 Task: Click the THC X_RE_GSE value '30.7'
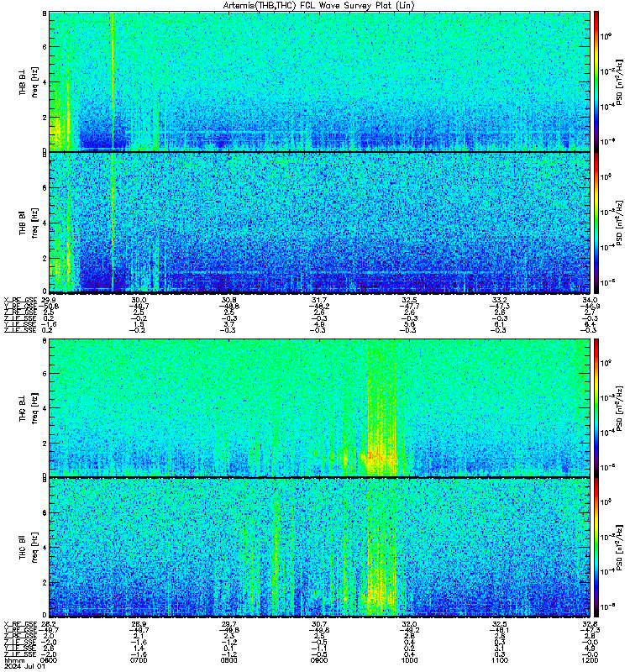coord(319,624)
